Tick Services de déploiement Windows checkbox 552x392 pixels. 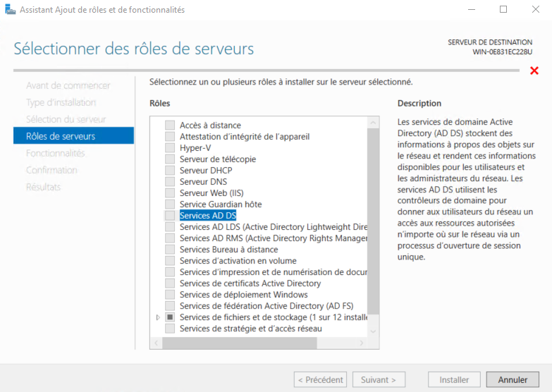pos(170,295)
